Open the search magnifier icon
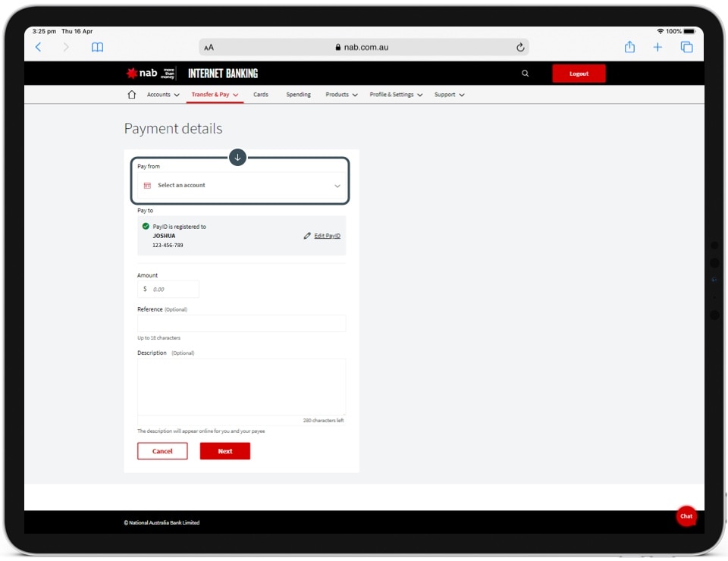This screenshot has width=728, height=561. 525,74
